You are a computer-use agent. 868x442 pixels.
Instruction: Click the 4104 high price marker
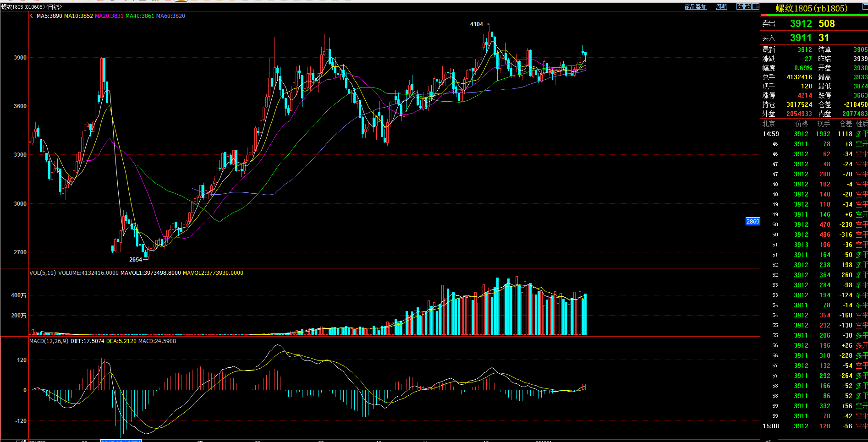(477, 24)
